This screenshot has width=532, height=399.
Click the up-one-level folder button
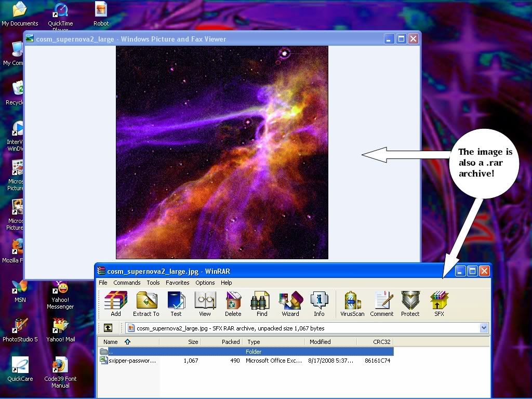coord(109,328)
